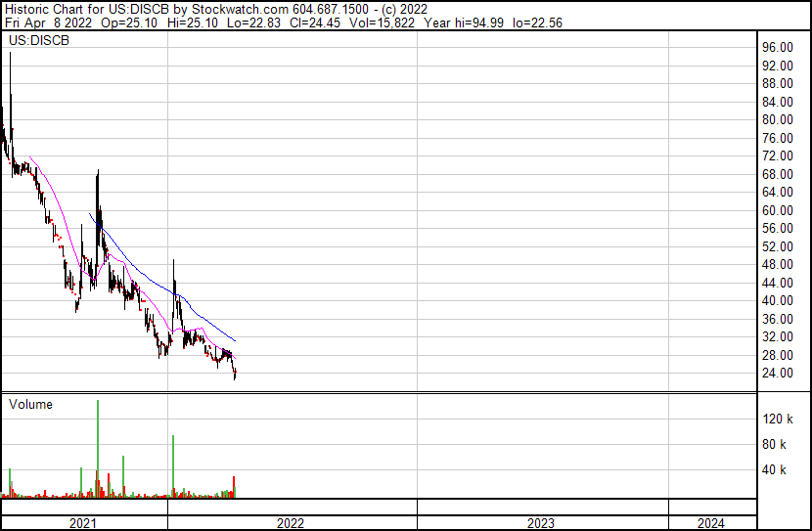
Task: Click the 24.00 price axis label
Action: tap(780, 374)
